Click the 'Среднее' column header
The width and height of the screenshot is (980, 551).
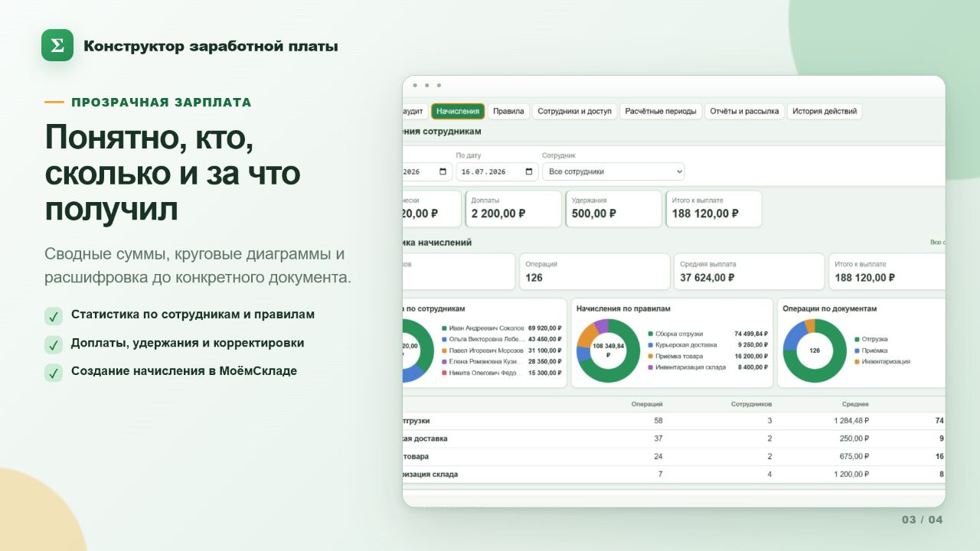point(857,404)
